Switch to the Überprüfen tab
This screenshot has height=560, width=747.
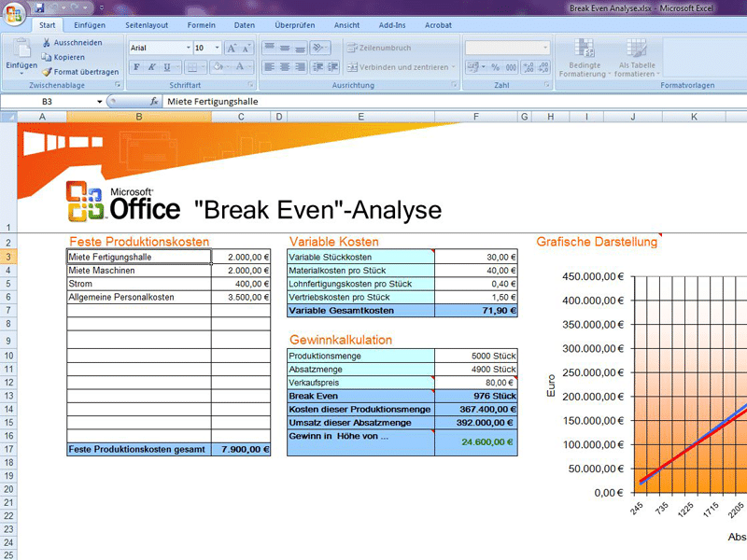tap(295, 25)
